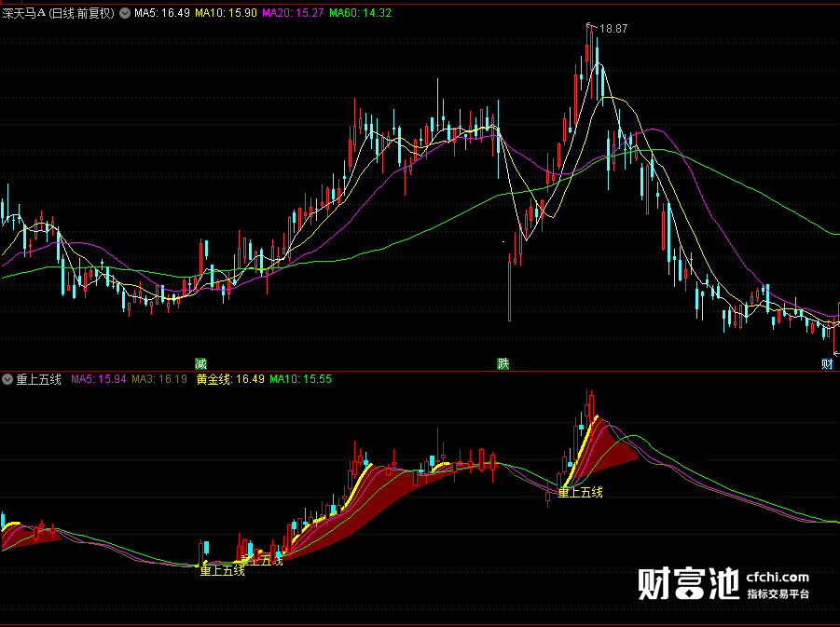
Task: Expand the 重上五线 indicator dropdown arrow
Action: 7,379
